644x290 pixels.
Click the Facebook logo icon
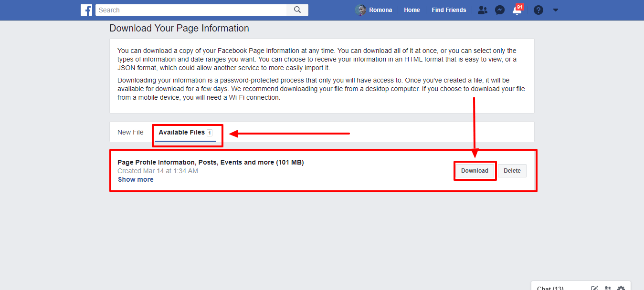click(x=86, y=10)
